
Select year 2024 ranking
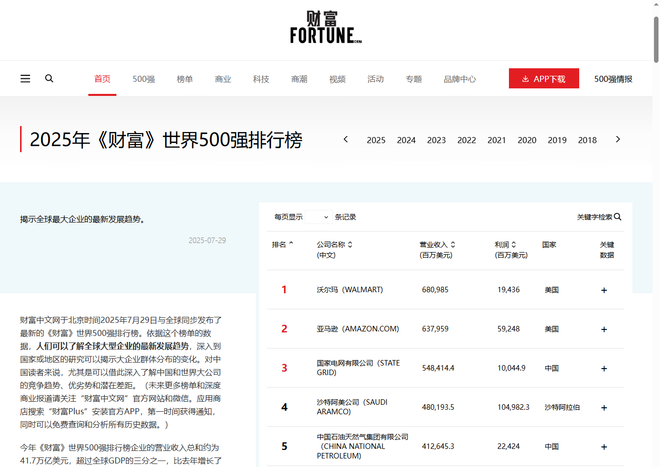coord(406,140)
